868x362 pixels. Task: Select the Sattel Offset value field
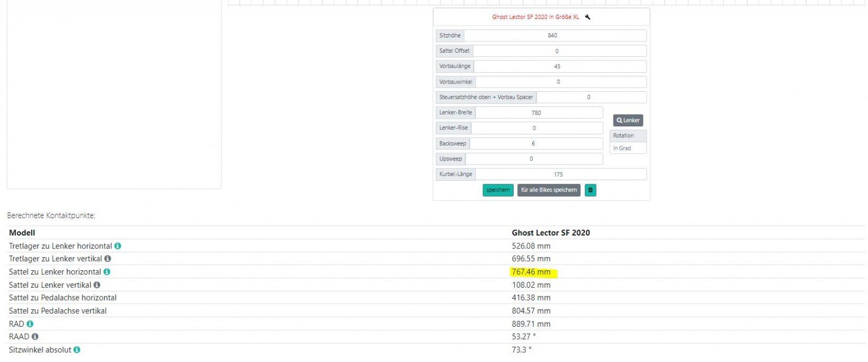[559, 51]
